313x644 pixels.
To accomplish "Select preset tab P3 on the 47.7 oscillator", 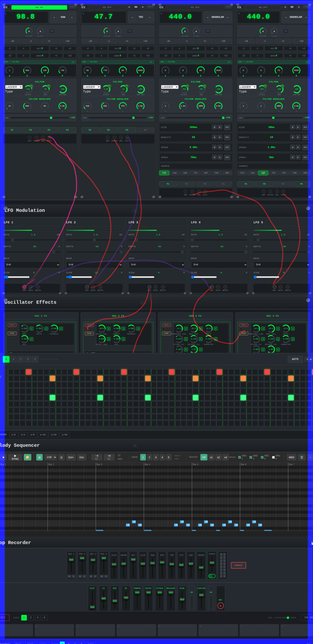I will 127,130.
